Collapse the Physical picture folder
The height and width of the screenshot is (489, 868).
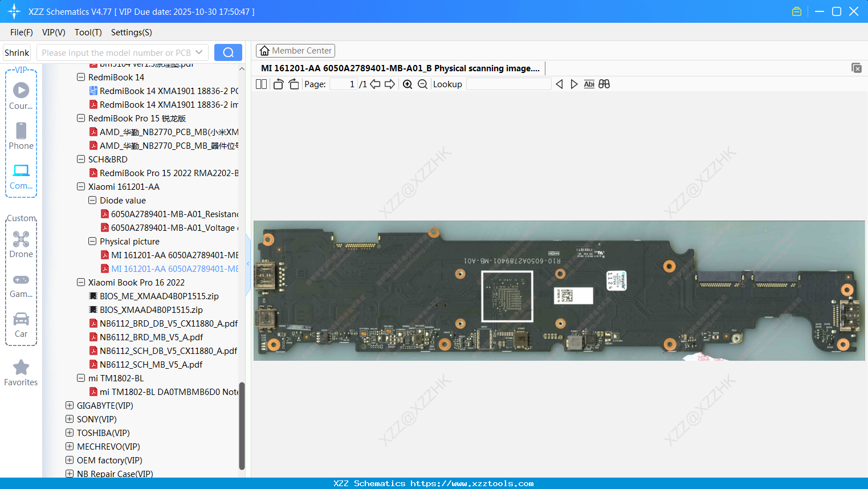click(92, 241)
